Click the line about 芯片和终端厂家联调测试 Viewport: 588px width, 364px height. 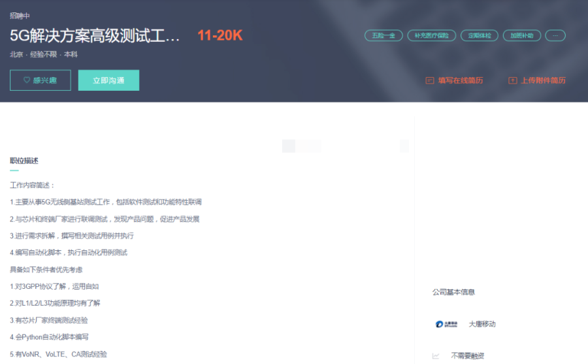(105, 219)
